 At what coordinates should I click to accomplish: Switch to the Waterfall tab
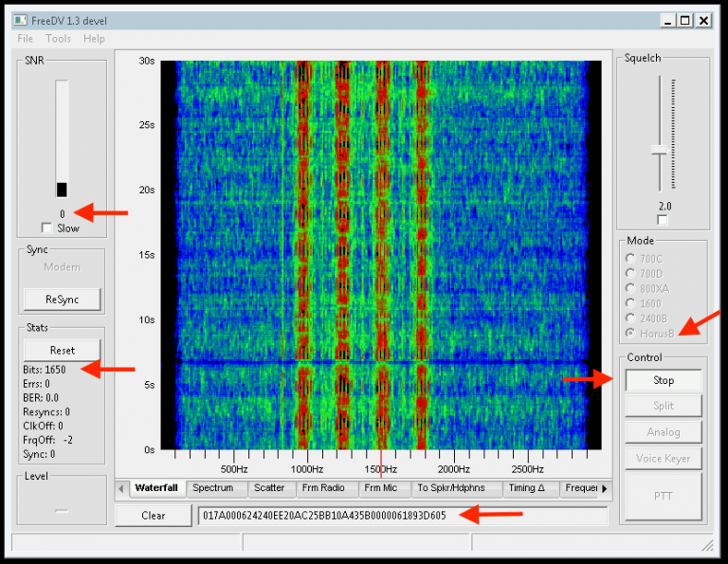(x=156, y=488)
